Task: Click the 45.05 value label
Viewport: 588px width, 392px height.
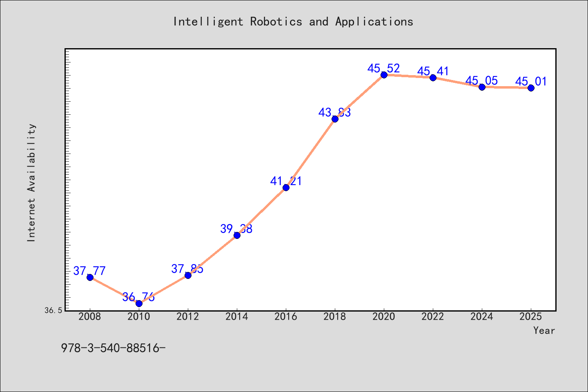Action: tap(482, 80)
